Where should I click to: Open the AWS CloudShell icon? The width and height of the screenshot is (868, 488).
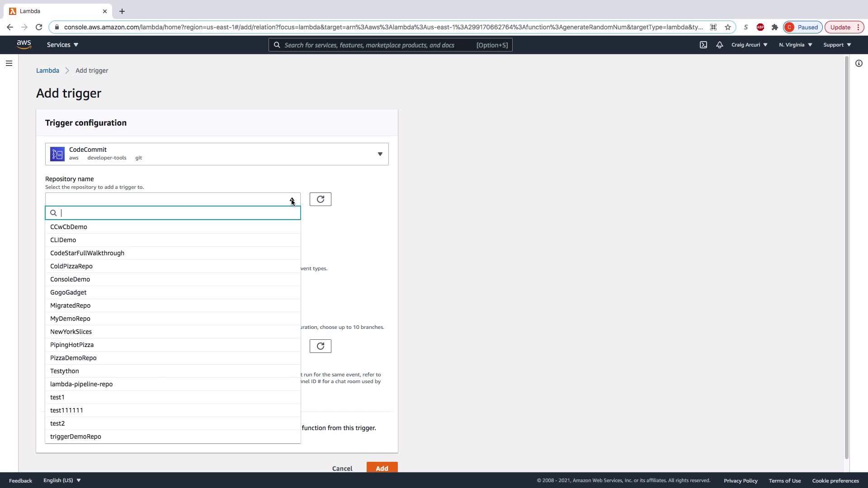[703, 45]
